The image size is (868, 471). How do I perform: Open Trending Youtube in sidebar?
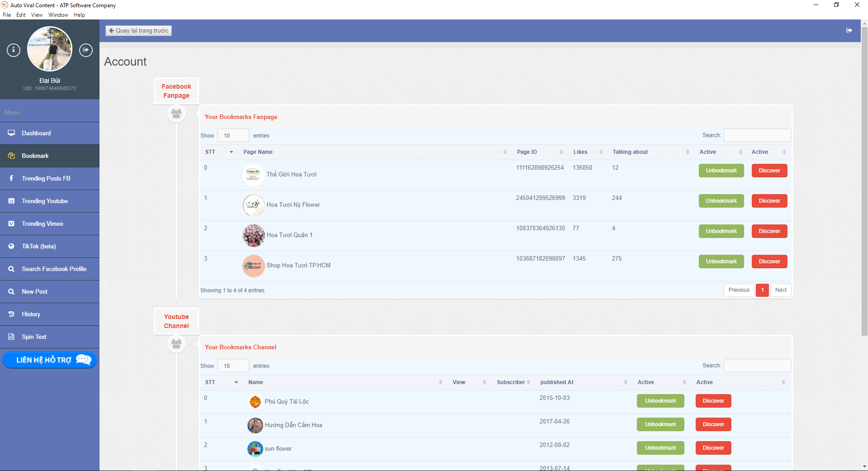click(44, 201)
